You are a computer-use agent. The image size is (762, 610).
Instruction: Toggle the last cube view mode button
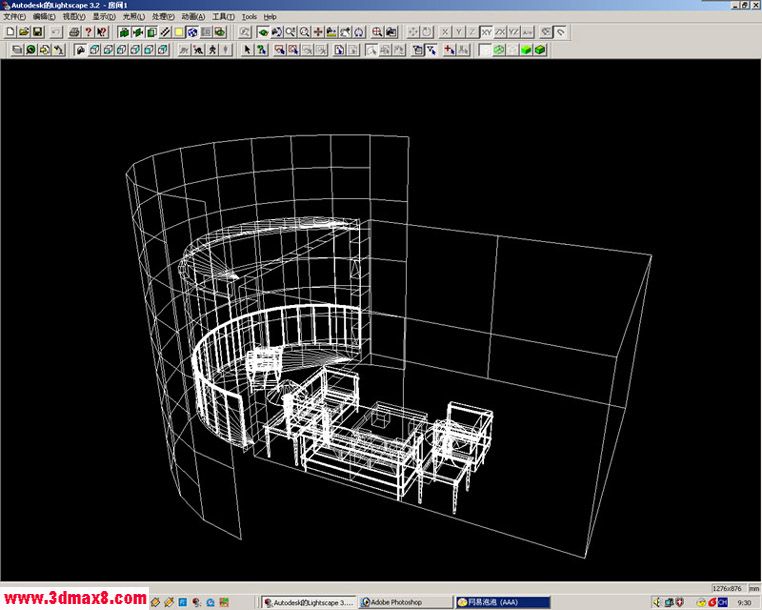163,50
